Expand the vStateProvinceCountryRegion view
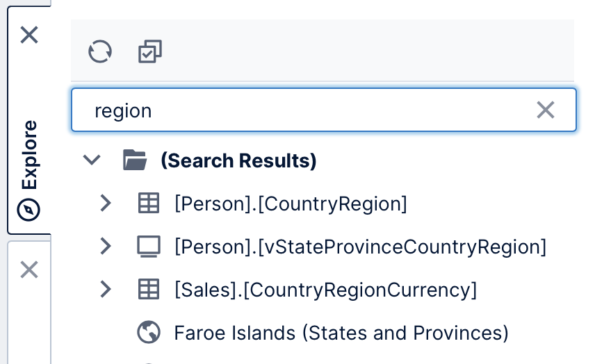 (106, 246)
